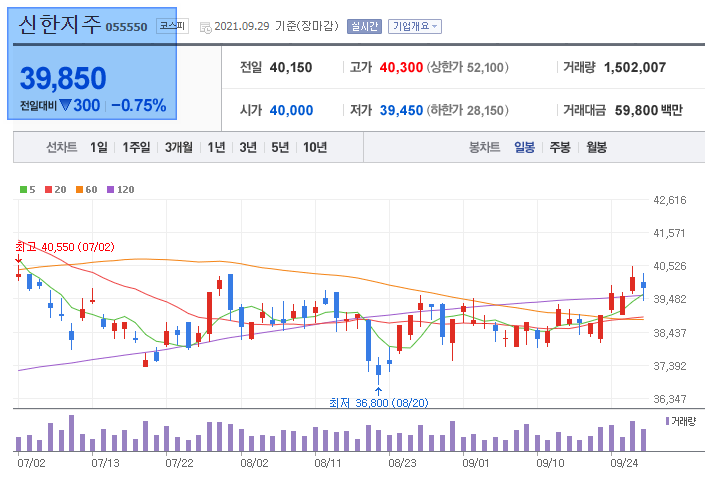705x482 pixels.
Task: Click the 상한가 52,100 upper limit text
Action: (468, 67)
